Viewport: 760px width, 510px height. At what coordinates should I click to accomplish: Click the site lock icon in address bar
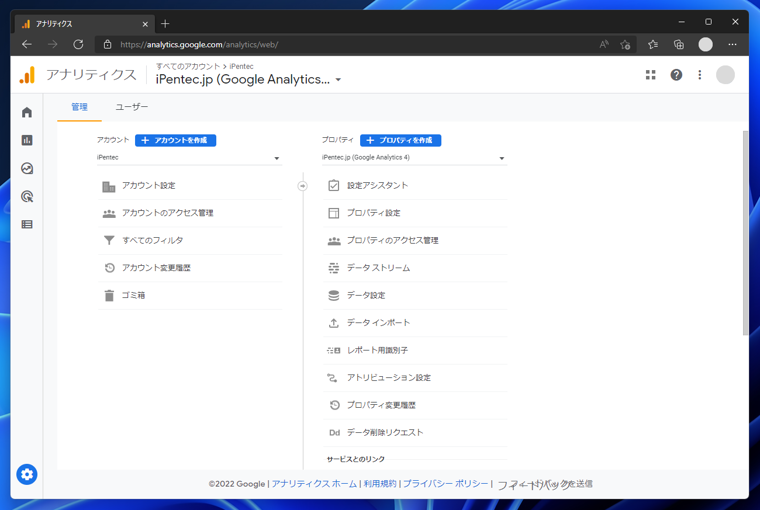[108, 45]
